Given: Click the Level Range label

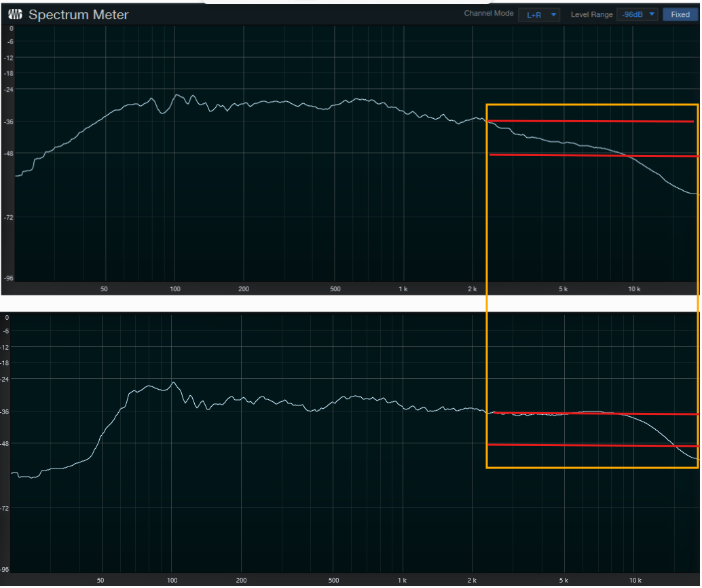Looking at the screenshot, I should [x=591, y=15].
